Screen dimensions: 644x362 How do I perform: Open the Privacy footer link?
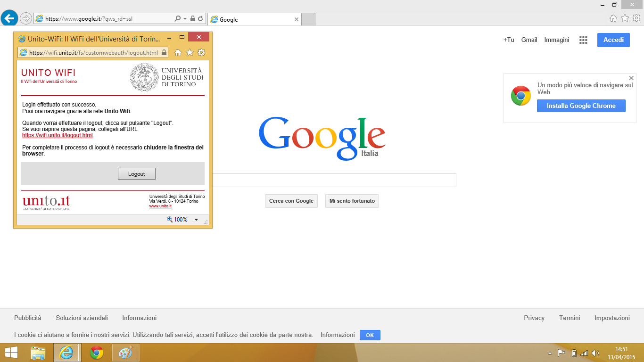[534, 318]
